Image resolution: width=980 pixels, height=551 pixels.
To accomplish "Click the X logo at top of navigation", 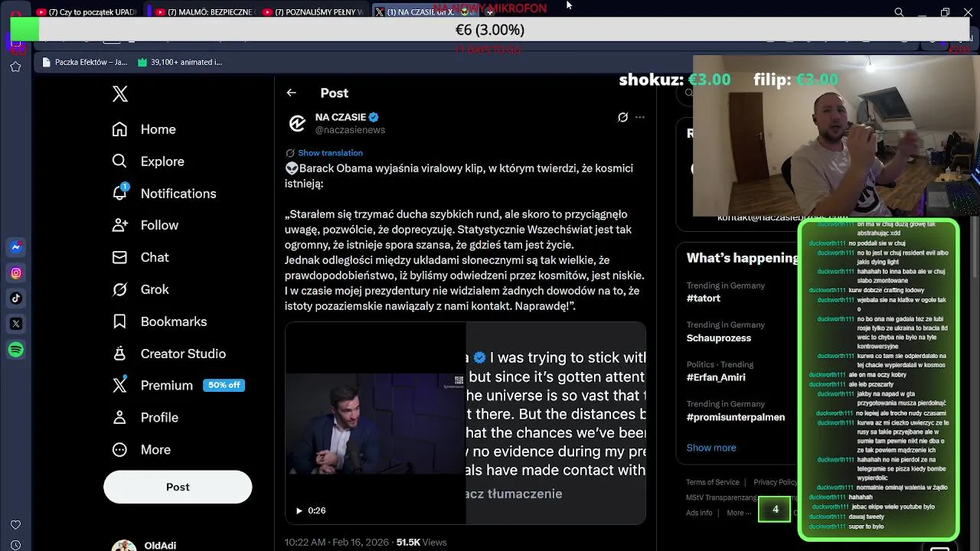I will pyautogui.click(x=120, y=94).
